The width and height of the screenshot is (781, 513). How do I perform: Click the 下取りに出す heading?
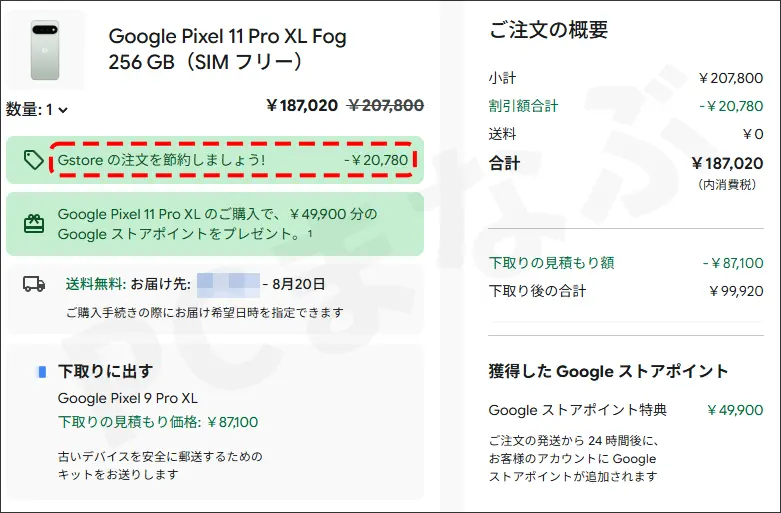tap(105, 371)
